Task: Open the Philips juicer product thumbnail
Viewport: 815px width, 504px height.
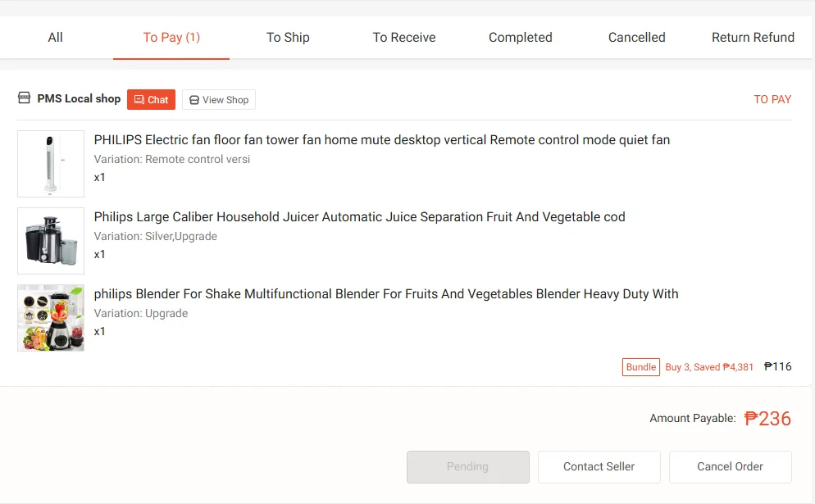Action: coord(51,241)
